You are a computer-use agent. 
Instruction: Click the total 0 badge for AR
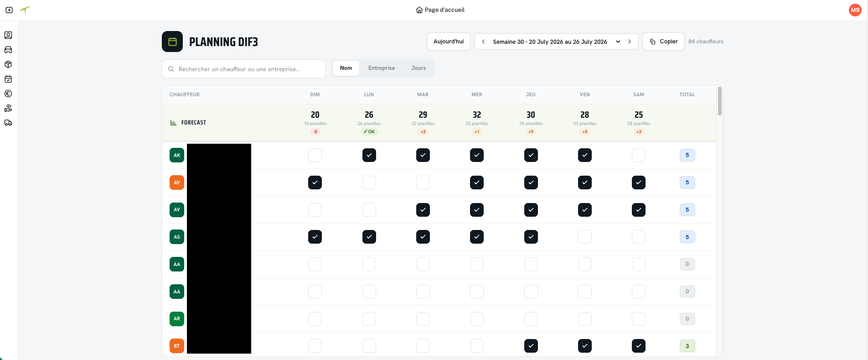[687, 318]
